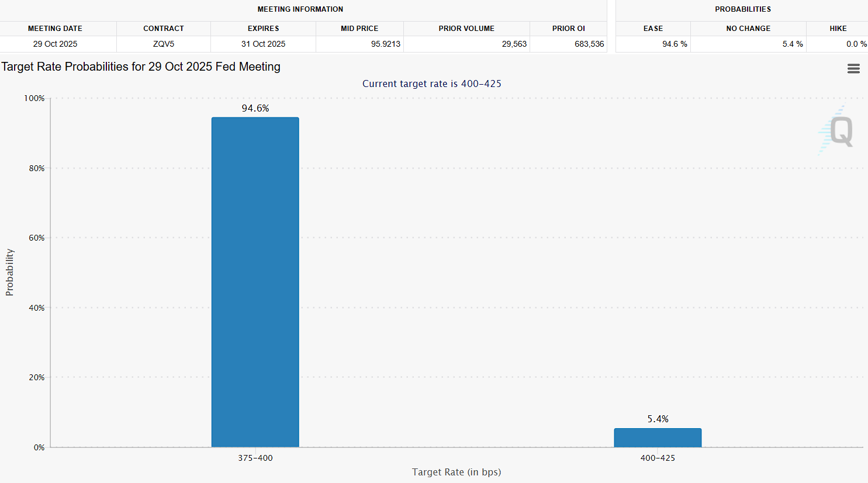Click the Target Rate Probabilities chart title
The image size is (868, 483).
[141, 67]
